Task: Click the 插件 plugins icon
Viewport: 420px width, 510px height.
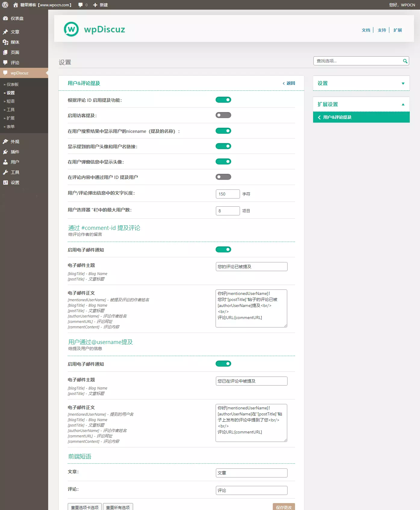Action: coord(5,152)
